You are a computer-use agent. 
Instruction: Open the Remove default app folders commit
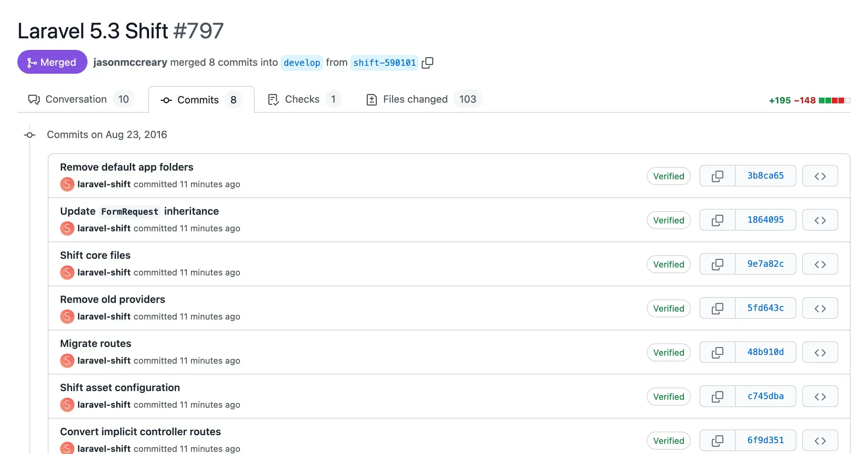[x=127, y=167]
